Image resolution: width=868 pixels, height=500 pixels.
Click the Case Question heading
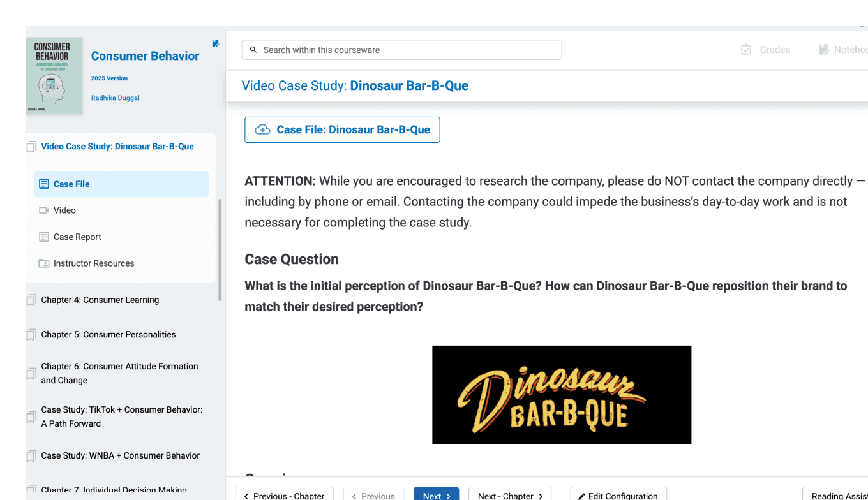point(292,260)
